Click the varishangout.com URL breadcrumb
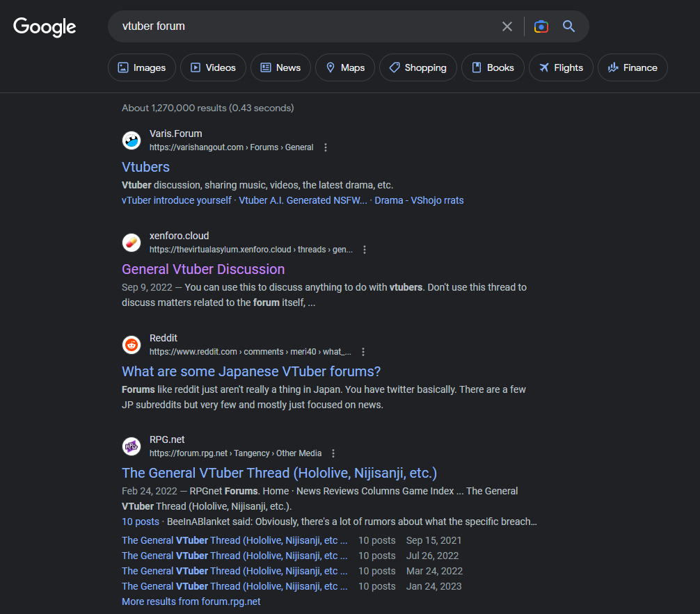The height and width of the screenshot is (614, 700). pos(231,147)
